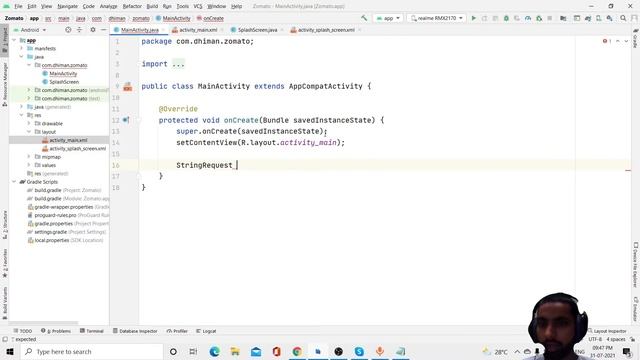Click the override gutter marker at onCreate

click(126, 120)
